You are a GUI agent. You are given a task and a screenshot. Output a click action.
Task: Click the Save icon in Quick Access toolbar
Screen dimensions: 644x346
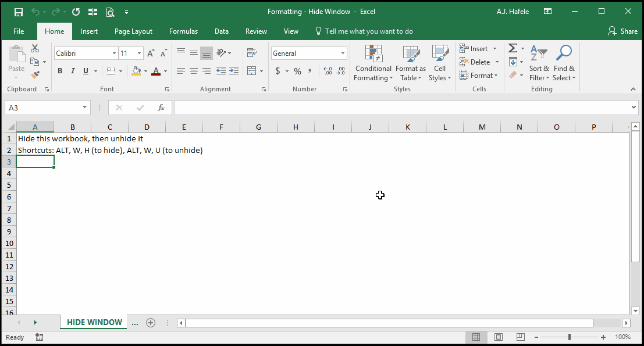pos(19,12)
